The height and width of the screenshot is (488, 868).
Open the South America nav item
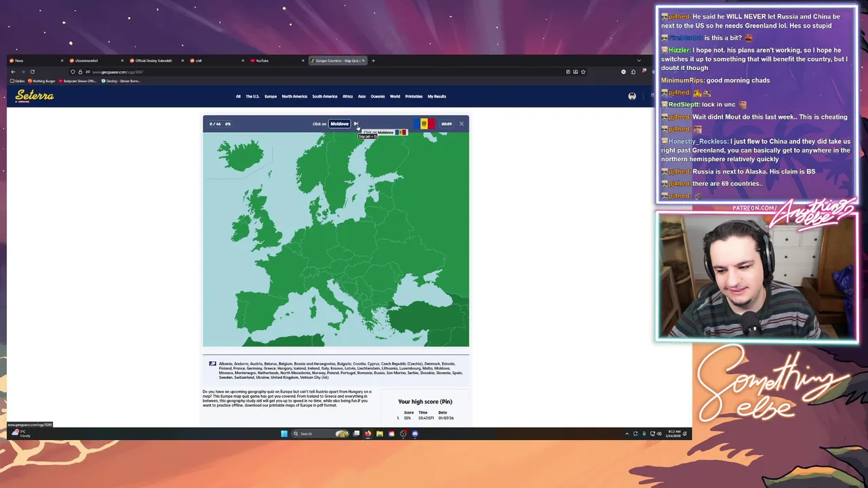coord(325,96)
